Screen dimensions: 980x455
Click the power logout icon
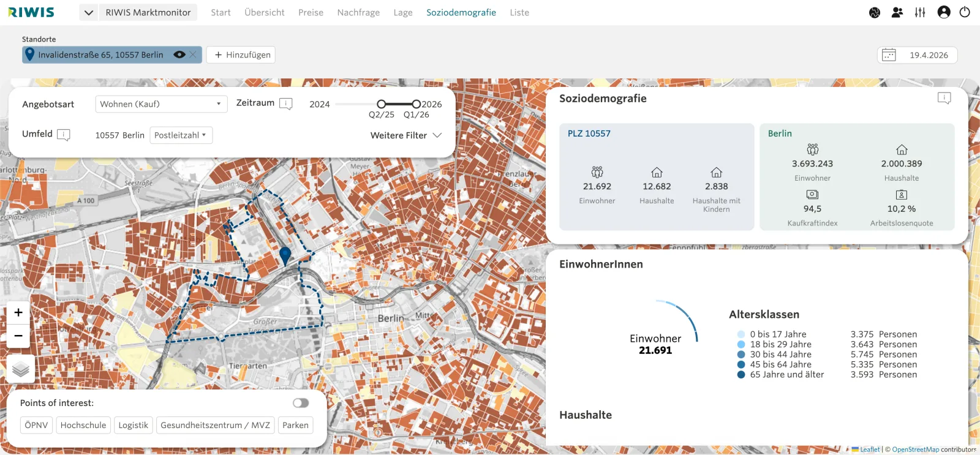click(x=965, y=12)
